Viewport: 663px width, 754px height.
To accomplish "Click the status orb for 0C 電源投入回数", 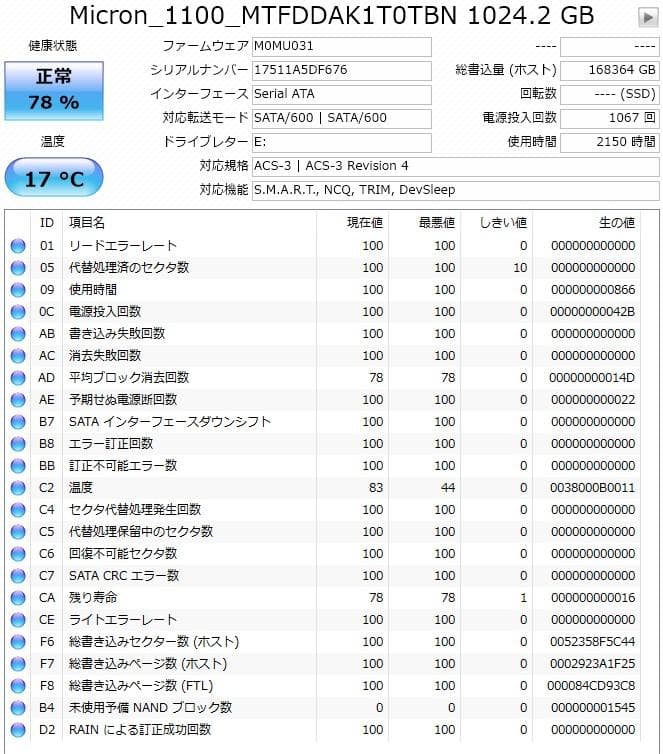I will [x=18, y=312].
